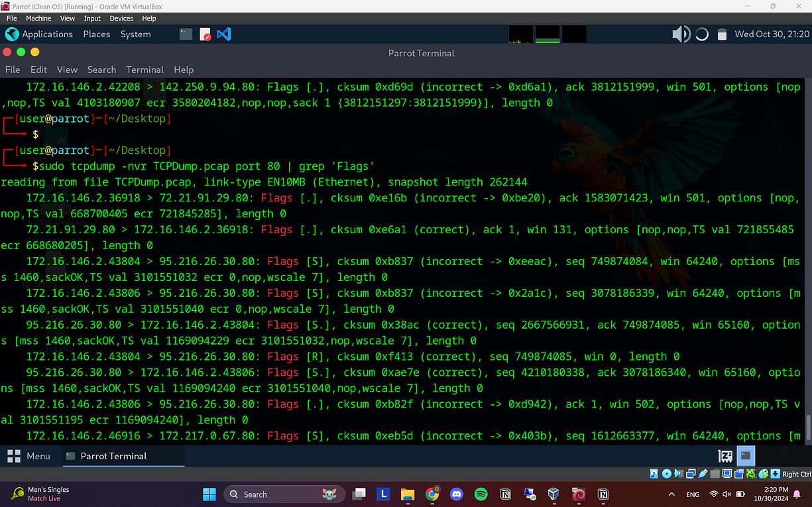Toggle the hard disk activity indicator in VirtualBox
Image resolution: width=812 pixels, height=507 pixels.
tap(654, 474)
